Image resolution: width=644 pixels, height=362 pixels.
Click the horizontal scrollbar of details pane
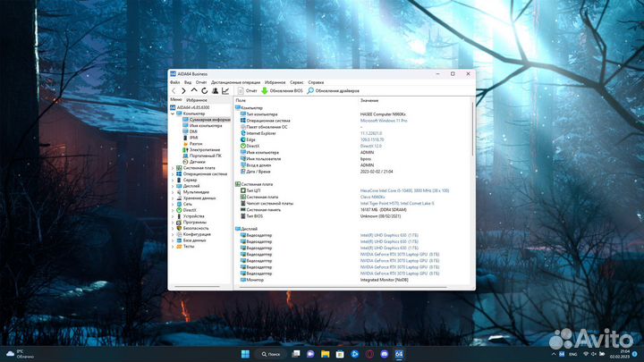343,287
